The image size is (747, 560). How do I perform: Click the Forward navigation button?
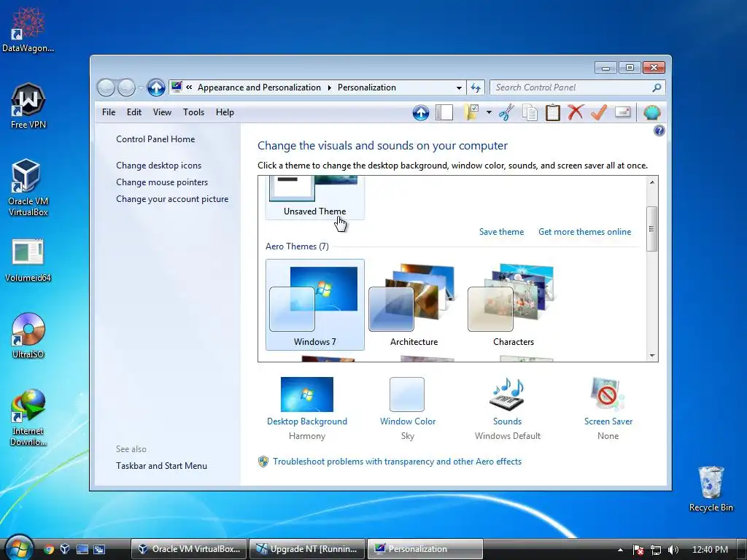pos(126,87)
